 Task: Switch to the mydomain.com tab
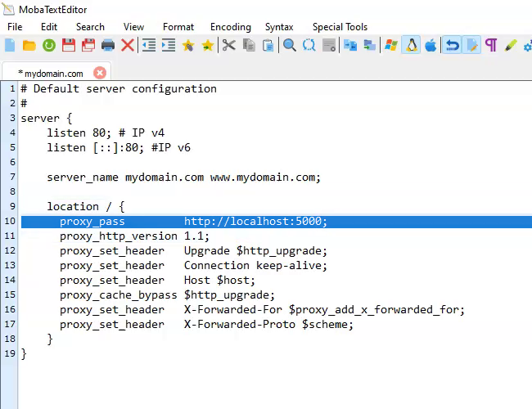pos(51,73)
